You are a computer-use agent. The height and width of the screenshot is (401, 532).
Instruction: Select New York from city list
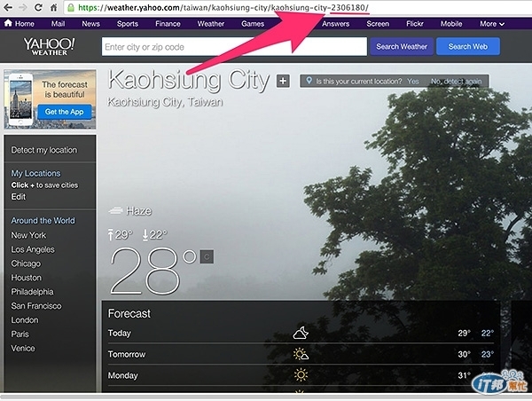28,235
